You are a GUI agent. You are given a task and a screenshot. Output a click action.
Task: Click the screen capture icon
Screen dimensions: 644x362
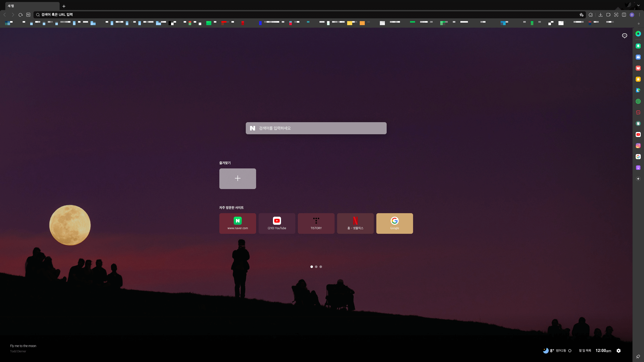tap(616, 15)
